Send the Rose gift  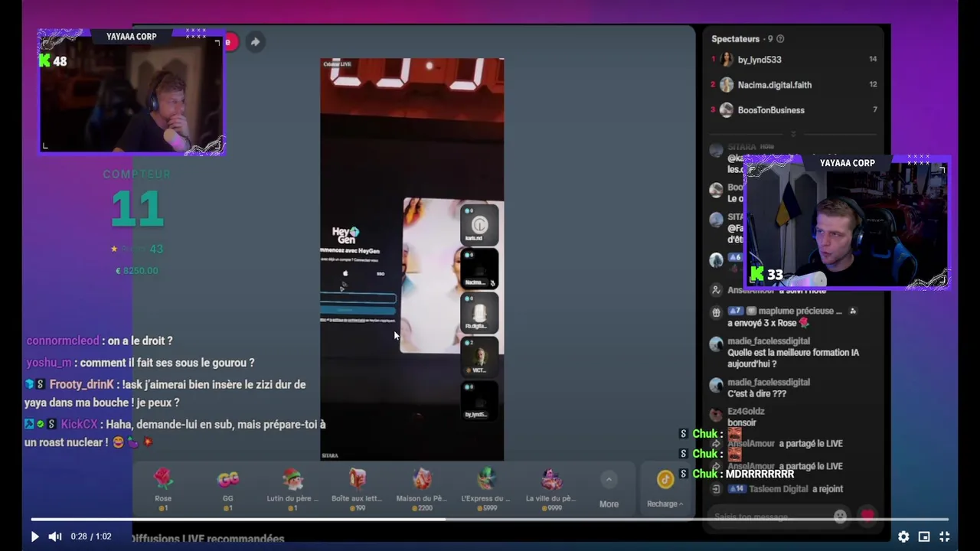click(x=163, y=489)
